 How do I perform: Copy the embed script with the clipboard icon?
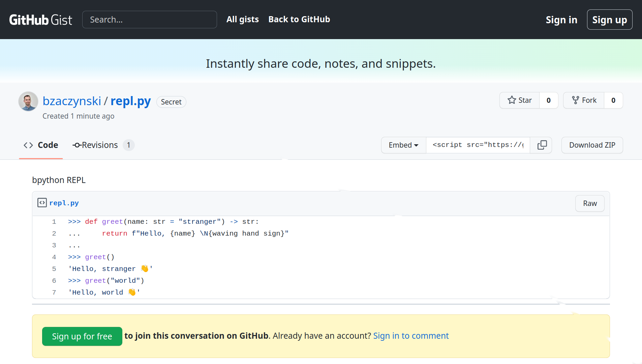click(542, 145)
